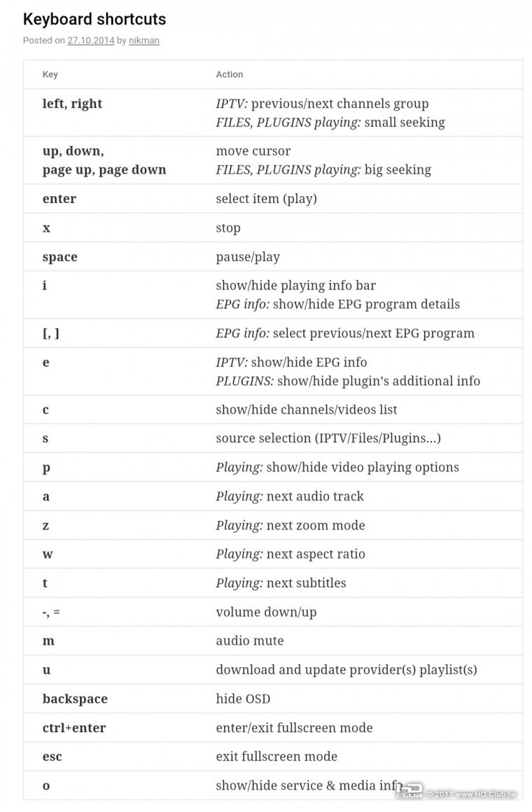Click the Keyboard shortcuts page title
The width and height of the screenshot is (532, 812).
94,19
